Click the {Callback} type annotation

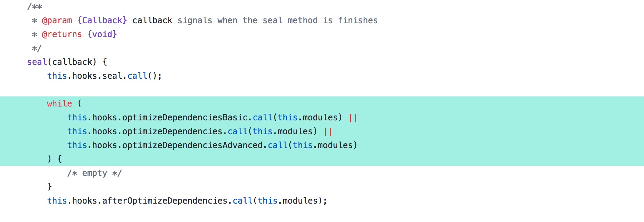(x=102, y=20)
